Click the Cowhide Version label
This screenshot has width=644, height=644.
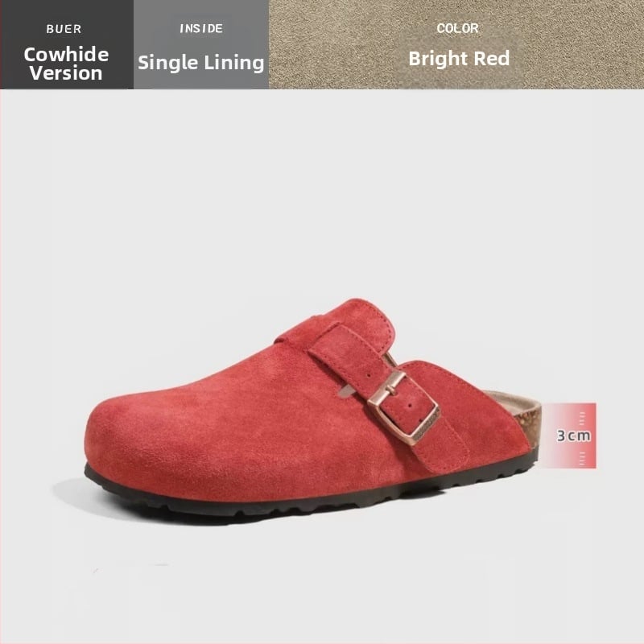click(x=66, y=64)
